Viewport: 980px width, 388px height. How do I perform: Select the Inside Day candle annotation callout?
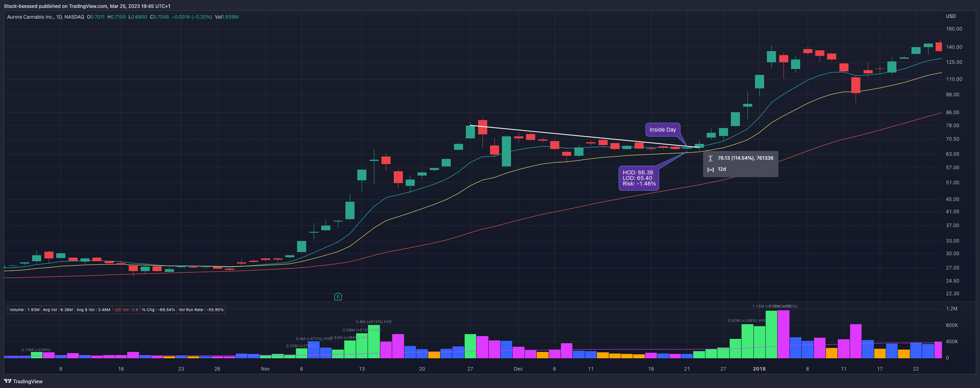pyautogui.click(x=663, y=130)
